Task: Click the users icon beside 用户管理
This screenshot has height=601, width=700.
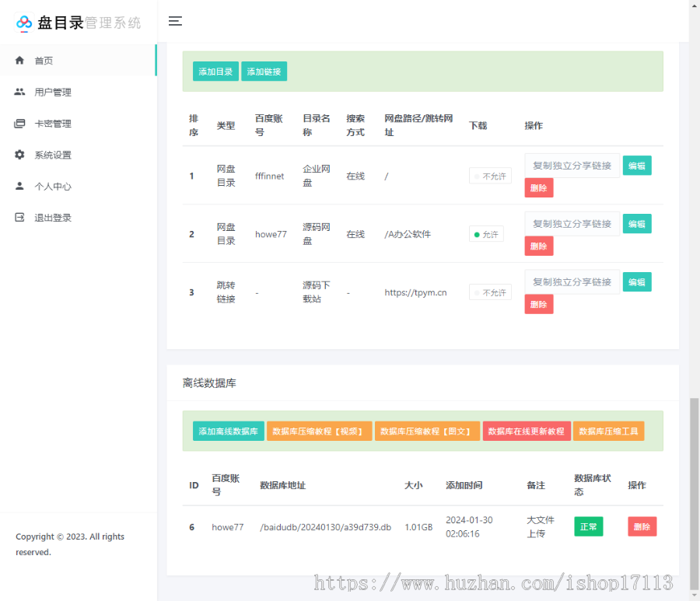Action: 19,92
